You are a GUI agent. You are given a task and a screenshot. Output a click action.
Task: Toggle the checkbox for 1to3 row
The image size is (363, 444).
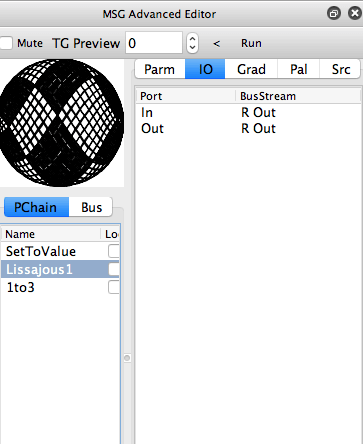(114, 287)
